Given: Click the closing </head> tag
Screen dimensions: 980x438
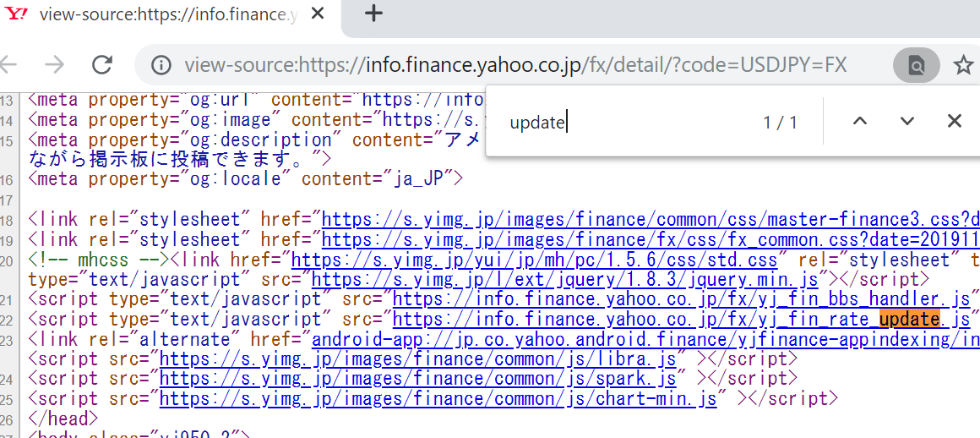Looking at the screenshot, I should point(63,419).
